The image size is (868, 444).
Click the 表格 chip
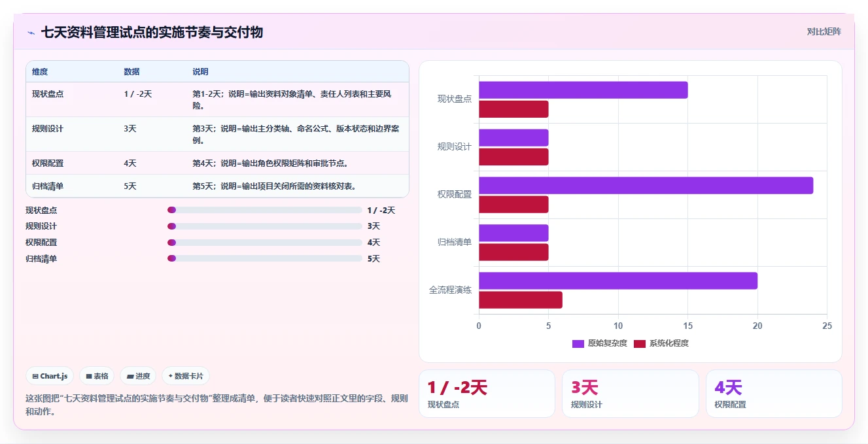[97, 376]
